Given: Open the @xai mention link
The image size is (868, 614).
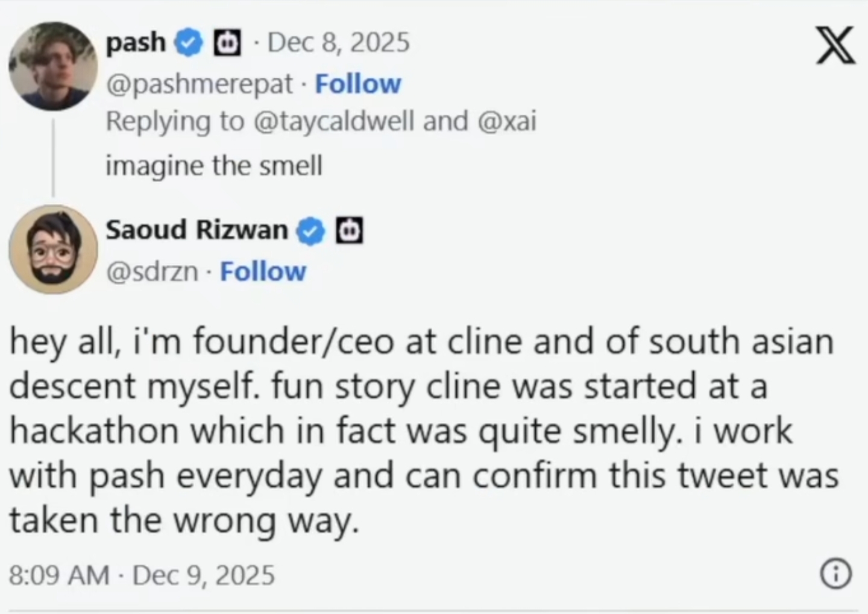Looking at the screenshot, I should 506,121.
